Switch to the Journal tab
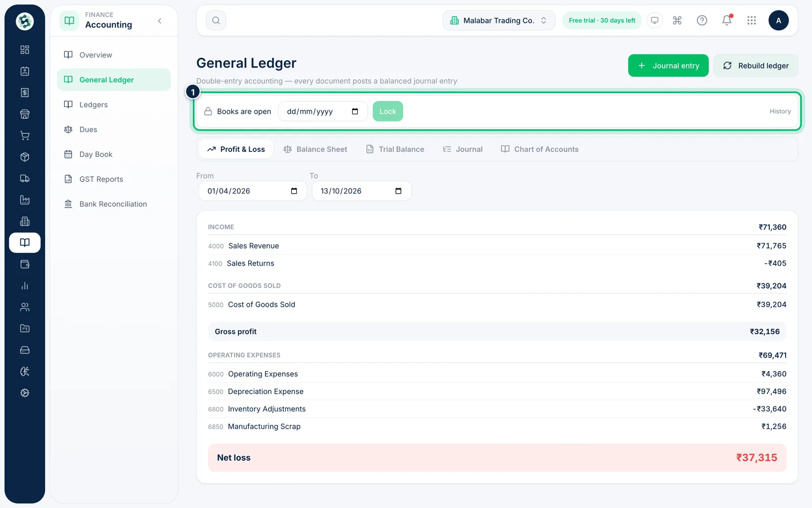Screen dimensions: 812x508 point(462,149)
